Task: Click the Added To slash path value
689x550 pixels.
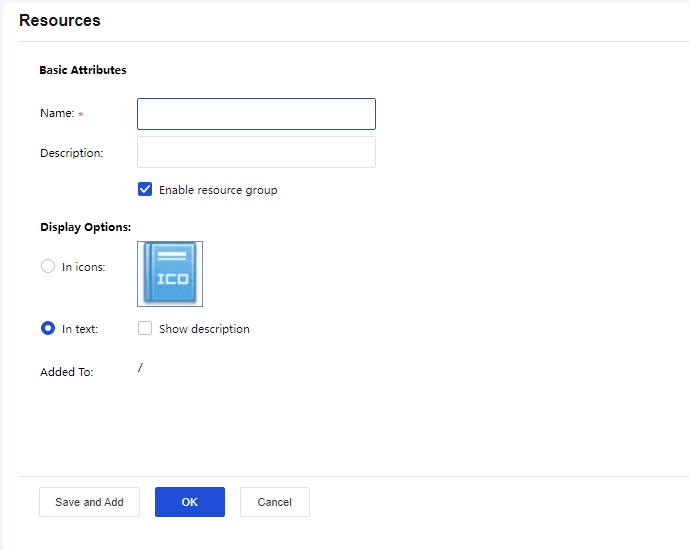Action: coord(140,368)
